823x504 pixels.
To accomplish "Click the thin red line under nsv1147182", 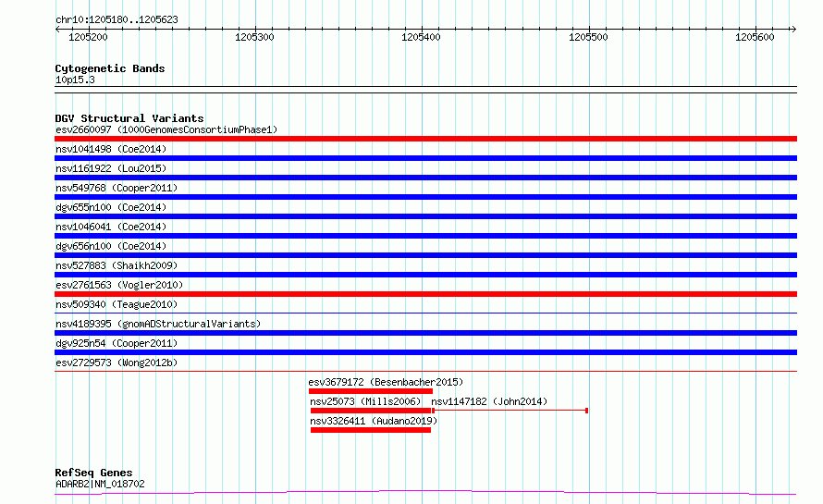I will [x=510, y=411].
